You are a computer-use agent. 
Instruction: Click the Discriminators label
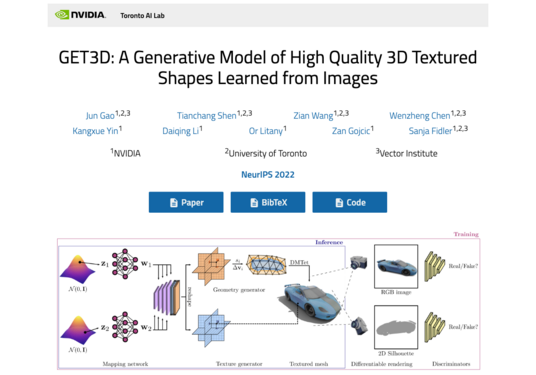[x=451, y=364]
